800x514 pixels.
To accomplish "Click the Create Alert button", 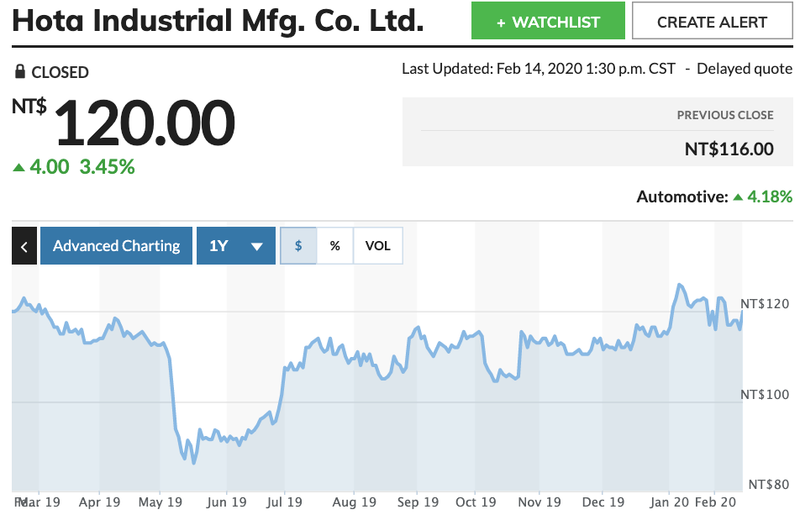I will pos(712,21).
